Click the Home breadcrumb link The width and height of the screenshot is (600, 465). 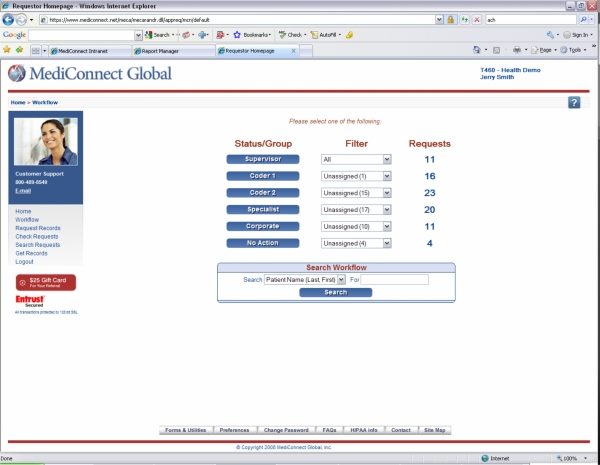[18, 103]
